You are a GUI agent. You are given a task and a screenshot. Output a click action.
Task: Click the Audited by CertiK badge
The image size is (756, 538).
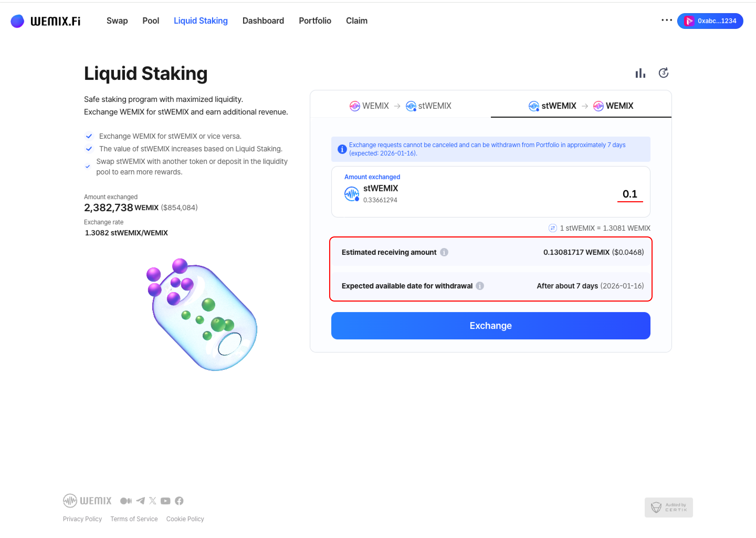(668, 507)
